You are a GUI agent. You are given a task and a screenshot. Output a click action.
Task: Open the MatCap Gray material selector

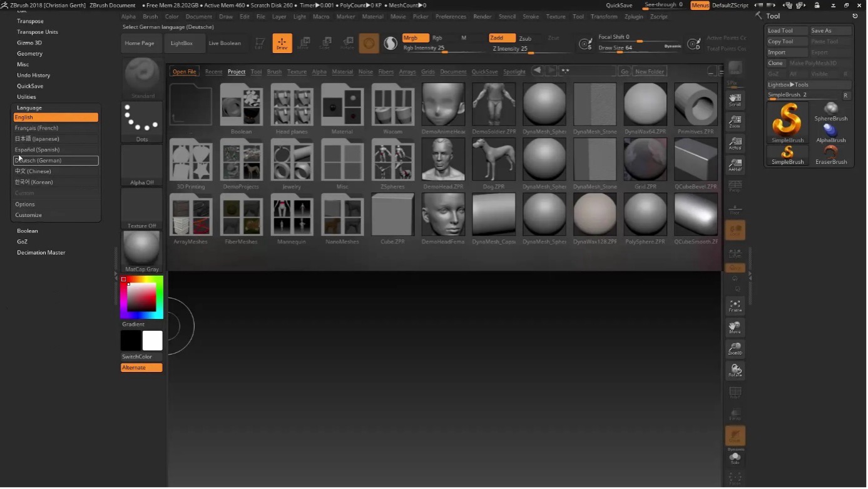142,251
